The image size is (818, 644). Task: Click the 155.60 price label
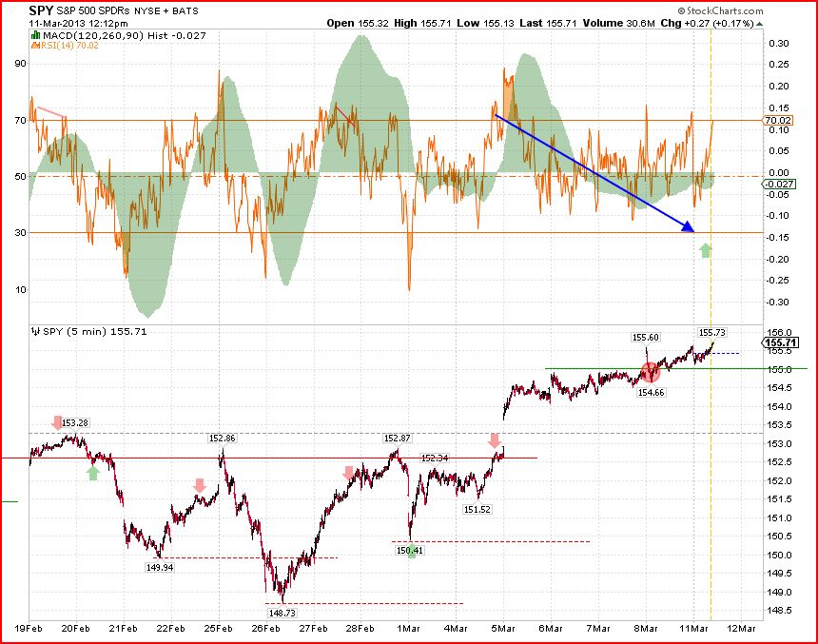click(645, 337)
